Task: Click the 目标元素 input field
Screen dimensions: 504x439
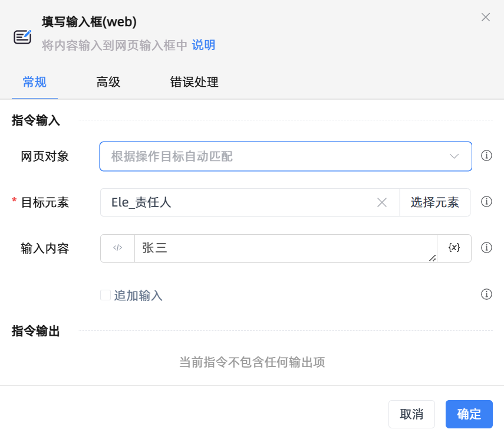Action: pyautogui.click(x=236, y=202)
